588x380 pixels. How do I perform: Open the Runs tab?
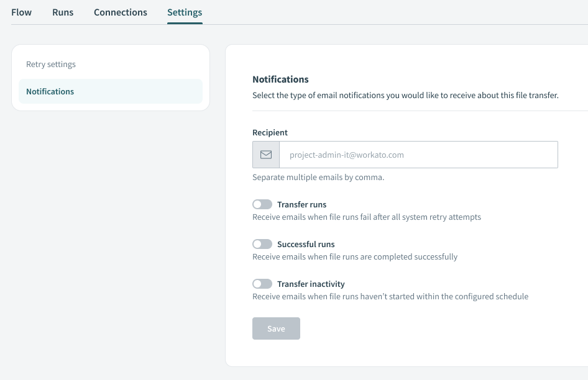62,12
